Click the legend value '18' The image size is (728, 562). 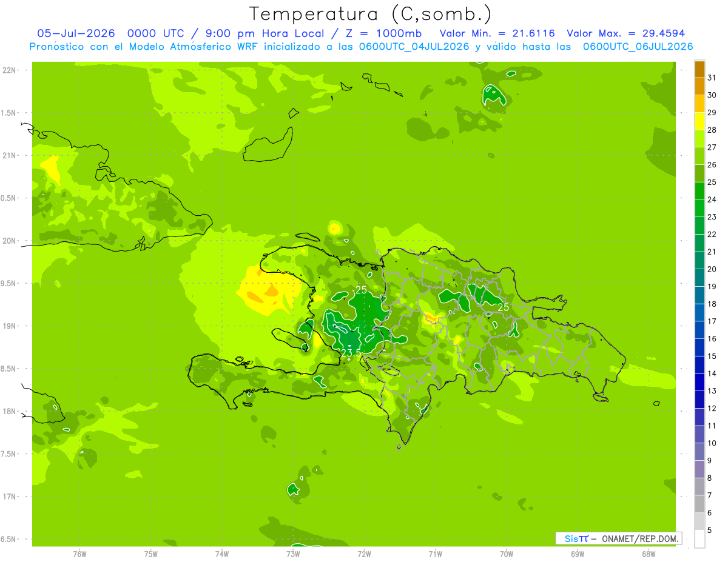coord(712,304)
